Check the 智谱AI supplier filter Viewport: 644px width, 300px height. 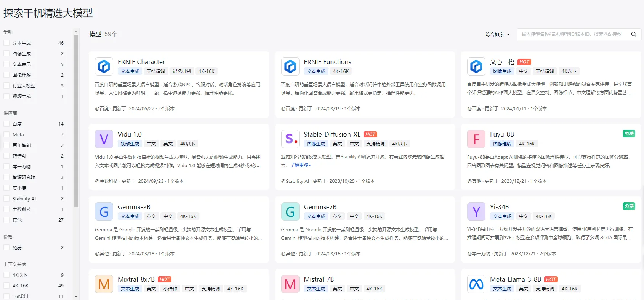[6, 156]
